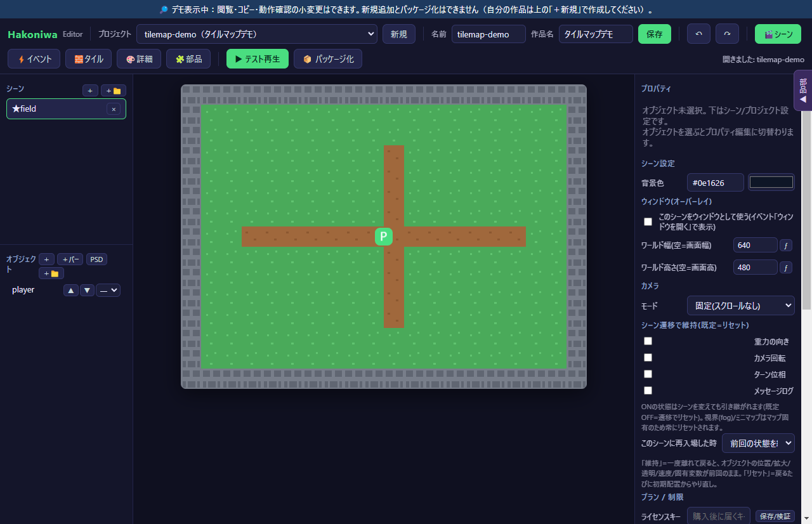Add an object folder
The width and height of the screenshot is (812, 524).
[51, 273]
